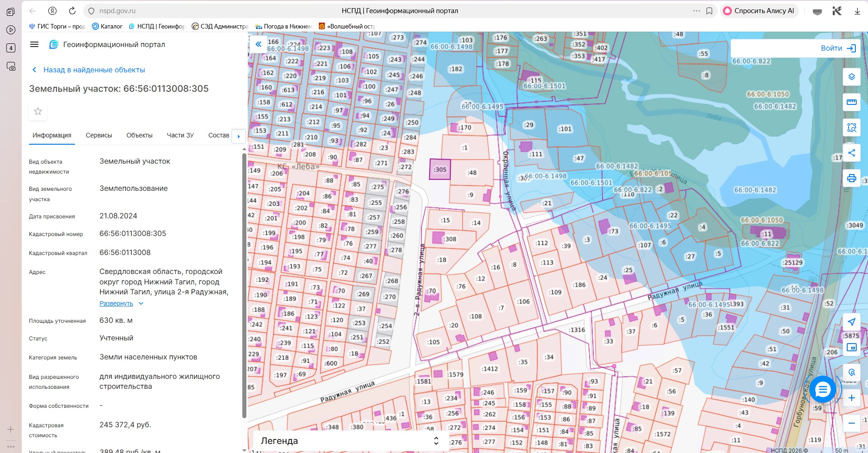
Task: Activate the area search selection tool
Action: (851, 127)
